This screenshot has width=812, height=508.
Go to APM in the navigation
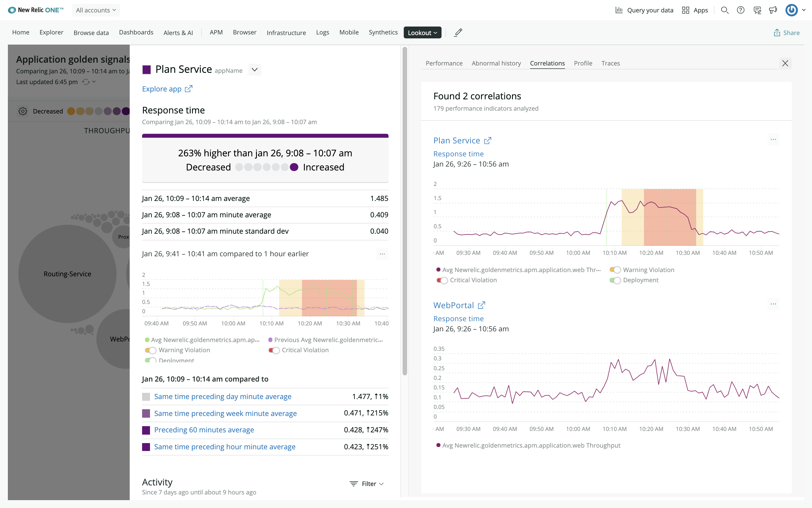coord(216,32)
